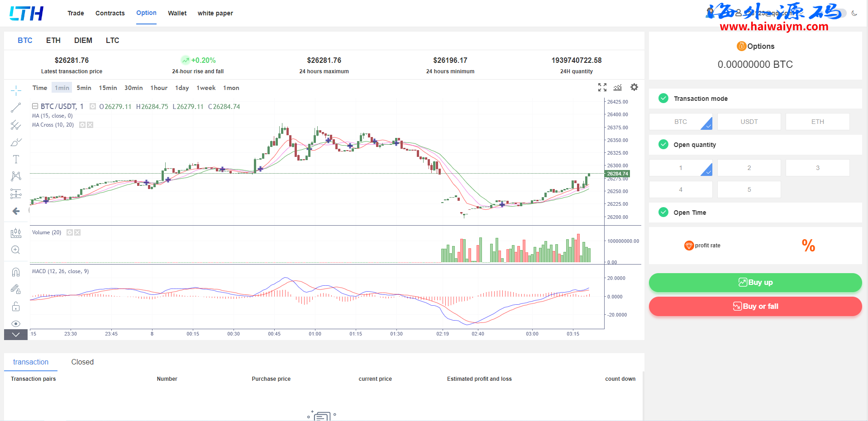The image size is (868, 421).
Task: Select the text annotation tool
Action: [x=16, y=159]
